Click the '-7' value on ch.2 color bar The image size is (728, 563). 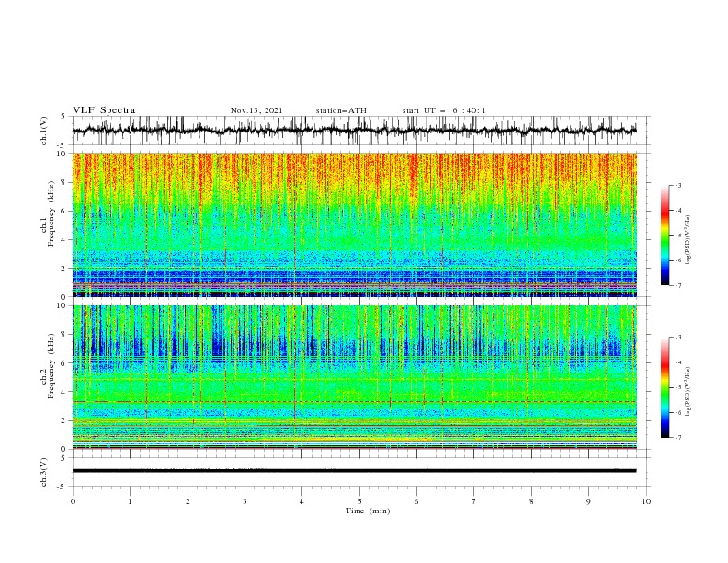[x=677, y=437]
